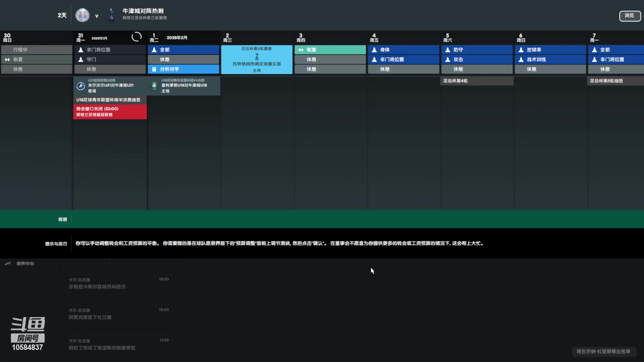Click the loading spinner on day 31
Viewport: 644px width, 362px height.
[x=137, y=37]
